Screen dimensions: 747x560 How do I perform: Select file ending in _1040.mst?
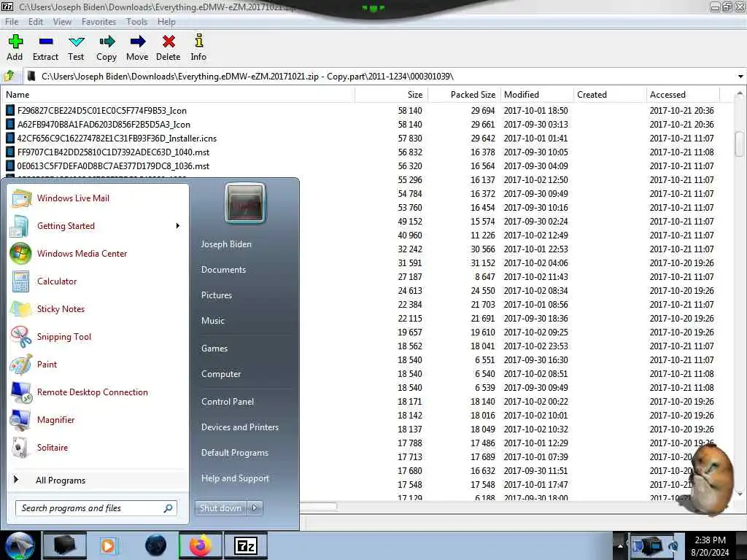point(113,152)
